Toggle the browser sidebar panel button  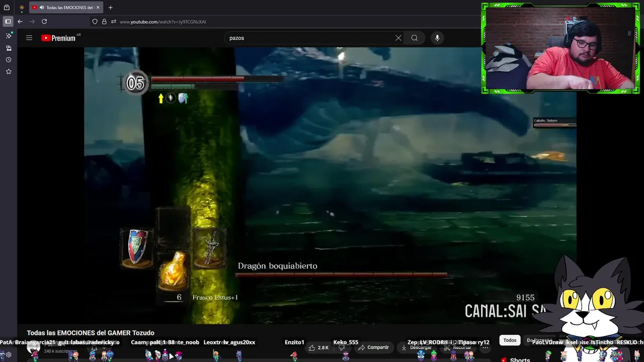pos(8,22)
